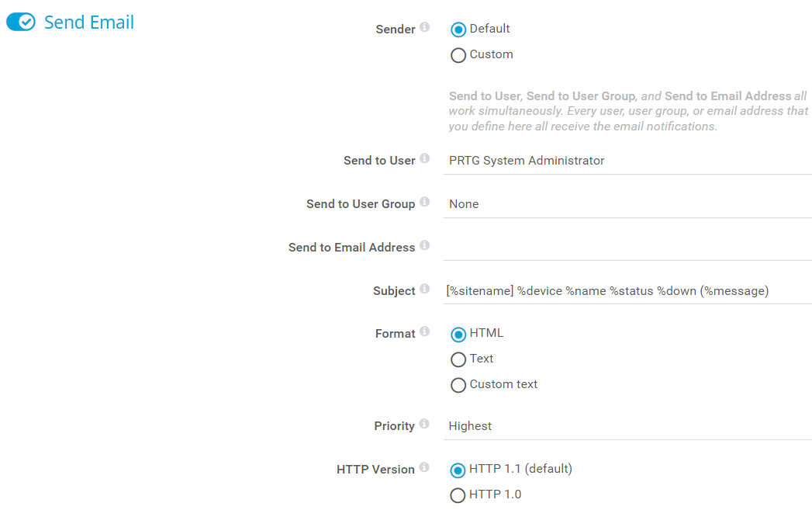Click the help icon next to Format
812x510 pixels.
pos(424,331)
